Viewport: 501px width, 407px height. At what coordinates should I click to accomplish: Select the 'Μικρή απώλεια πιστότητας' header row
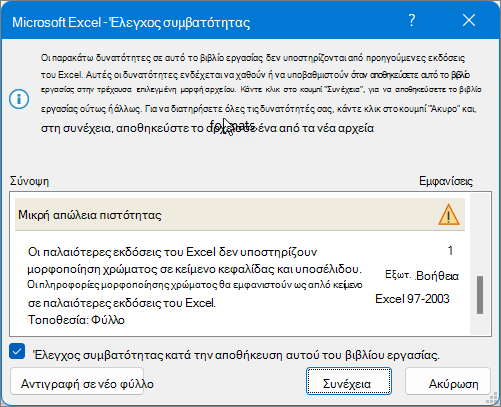tap(240, 214)
